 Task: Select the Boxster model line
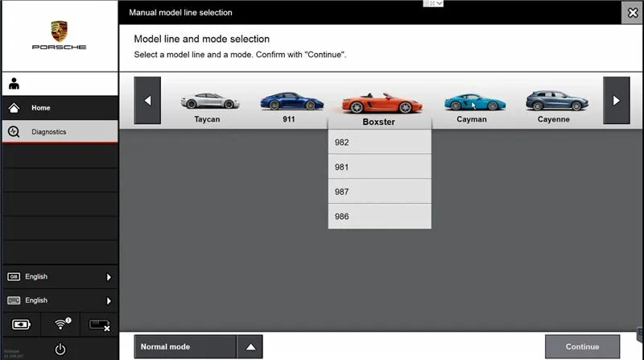point(380,109)
